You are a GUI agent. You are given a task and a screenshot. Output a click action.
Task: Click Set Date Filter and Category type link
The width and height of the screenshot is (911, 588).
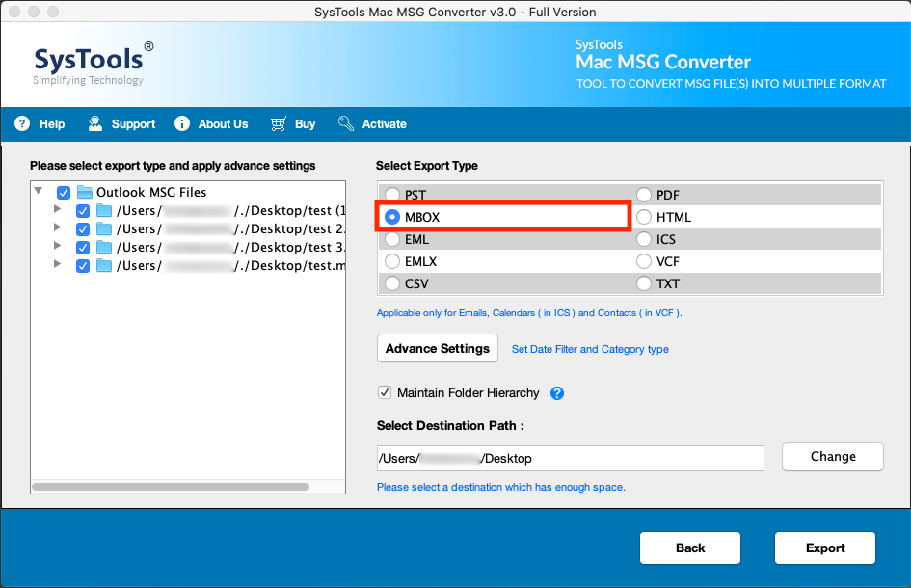[590, 349]
